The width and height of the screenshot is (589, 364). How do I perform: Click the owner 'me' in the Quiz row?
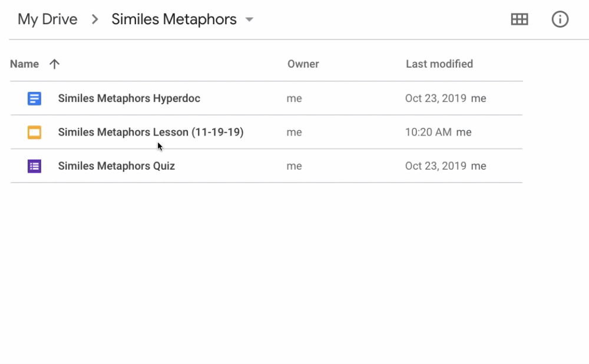click(x=294, y=166)
